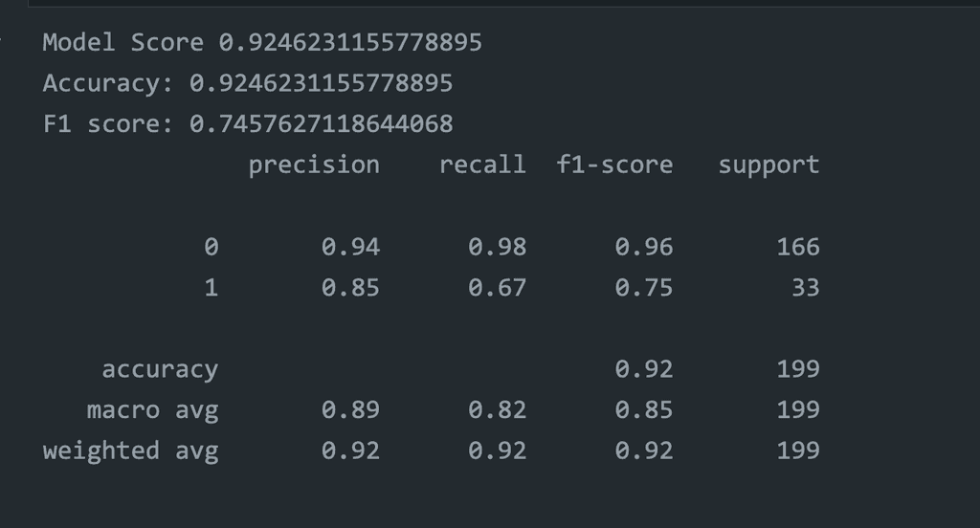
Task: Click the precision column header
Action: [x=314, y=165]
